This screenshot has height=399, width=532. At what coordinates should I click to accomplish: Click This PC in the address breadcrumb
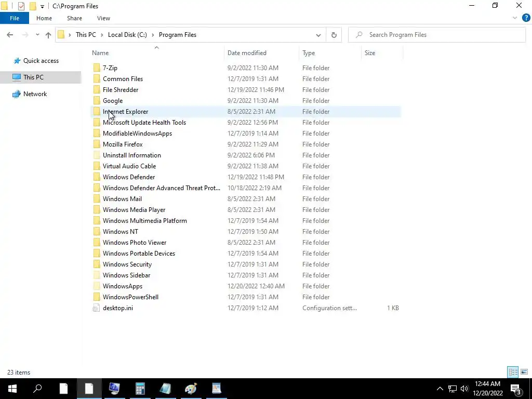(x=86, y=35)
